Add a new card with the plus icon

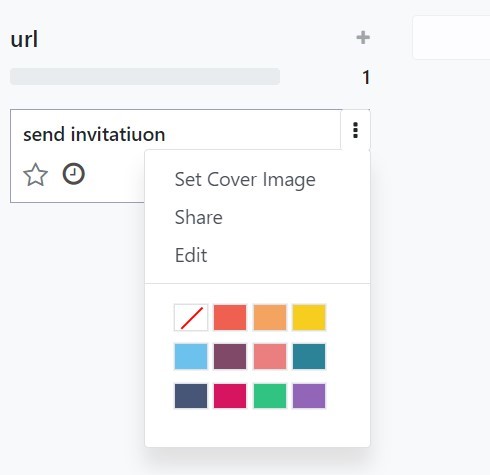click(363, 37)
